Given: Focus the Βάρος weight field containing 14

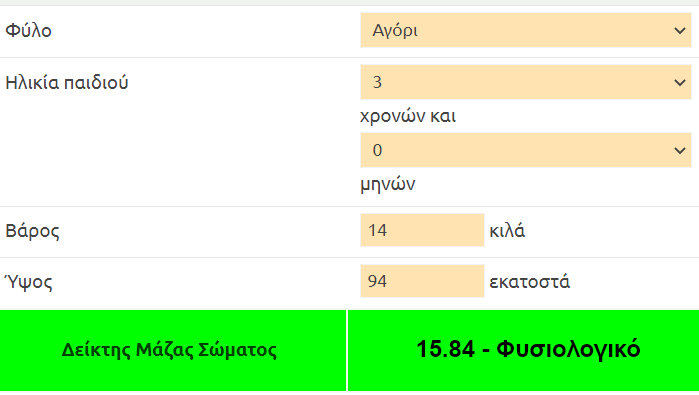Looking at the screenshot, I should pos(422,230).
